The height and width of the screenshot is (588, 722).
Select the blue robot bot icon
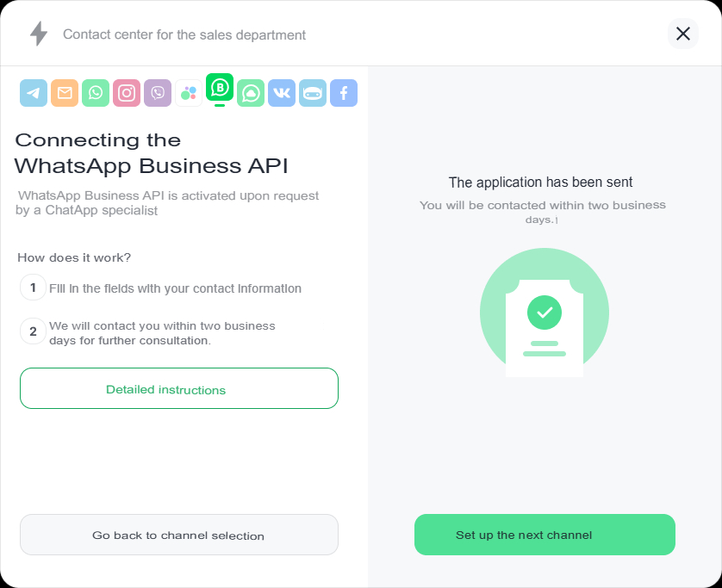pyautogui.click(x=313, y=93)
